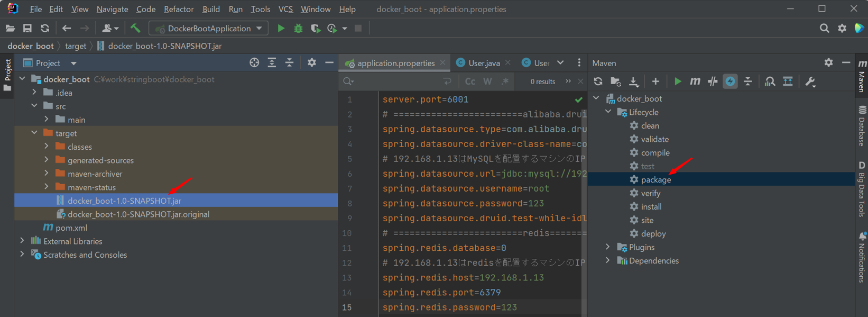The width and height of the screenshot is (868, 317).
Task: Click the Expand All icon in Project panel
Action: click(272, 62)
